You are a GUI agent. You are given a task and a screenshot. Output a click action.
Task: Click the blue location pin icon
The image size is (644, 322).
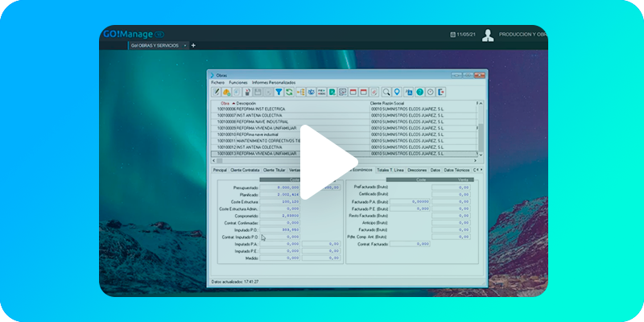click(397, 92)
